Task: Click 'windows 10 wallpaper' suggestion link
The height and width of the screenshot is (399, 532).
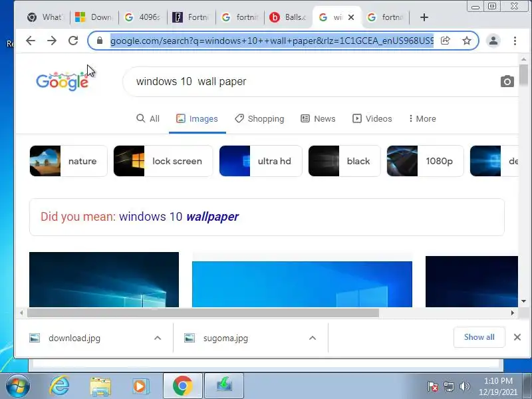Action: 179,217
